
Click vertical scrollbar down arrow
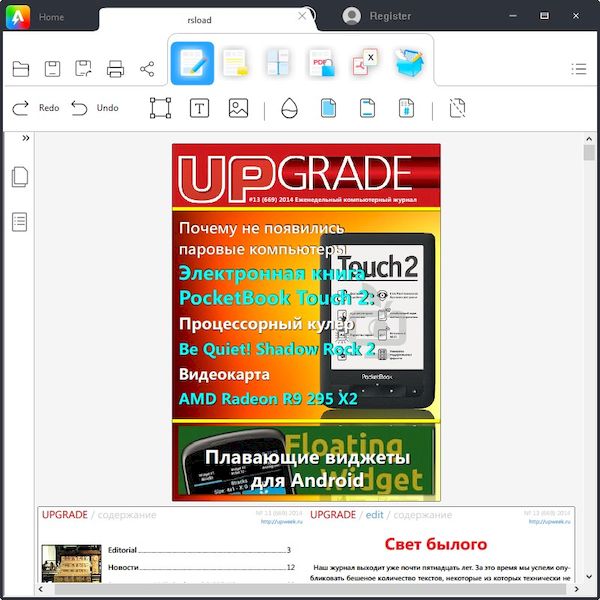pos(589,576)
